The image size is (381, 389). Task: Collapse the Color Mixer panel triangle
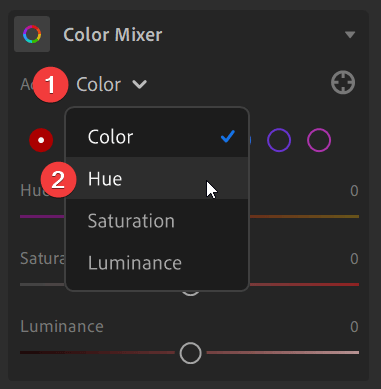click(x=350, y=35)
